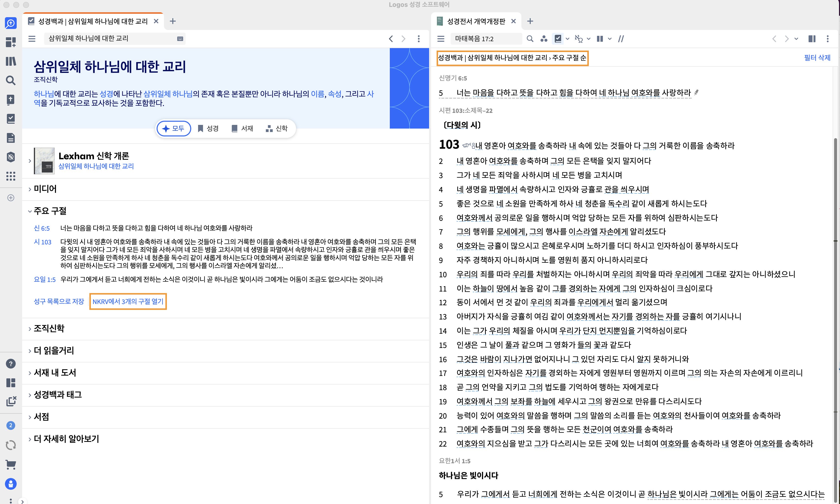Viewport: 840px width, 504px height.
Task: Open the Layouts icon in sidebar
Action: click(x=11, y=383)
